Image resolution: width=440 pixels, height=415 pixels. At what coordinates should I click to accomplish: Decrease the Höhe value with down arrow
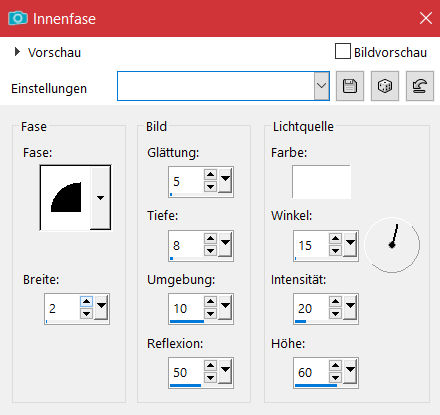pos(335,378)
